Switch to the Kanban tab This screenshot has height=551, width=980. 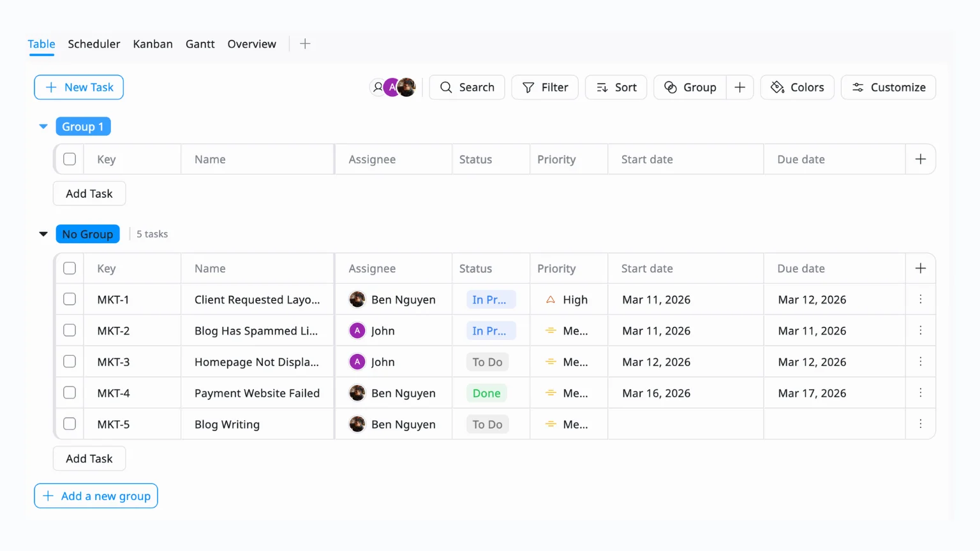pyautogui.click(x=152, y=44)
